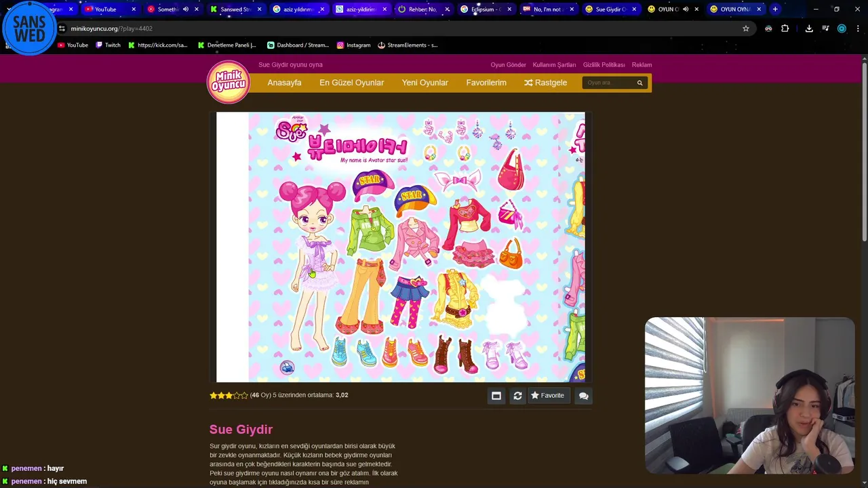Open Kullanım Şartları link
868x488 pixels.
[x=554, y=65]
